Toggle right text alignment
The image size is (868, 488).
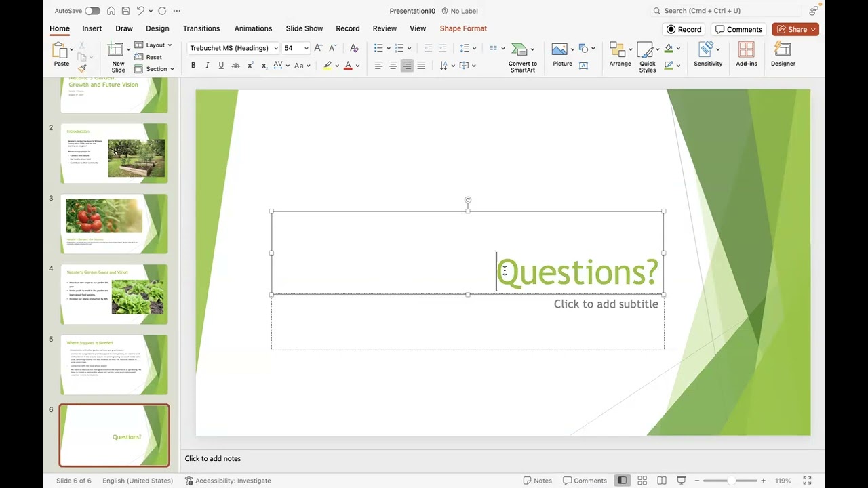tap(407, 66)
